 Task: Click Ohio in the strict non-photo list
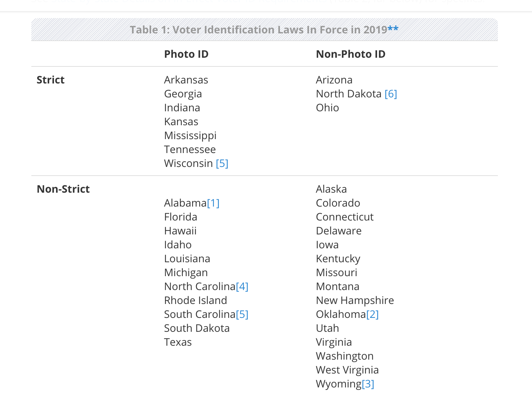tap(327, 108)
